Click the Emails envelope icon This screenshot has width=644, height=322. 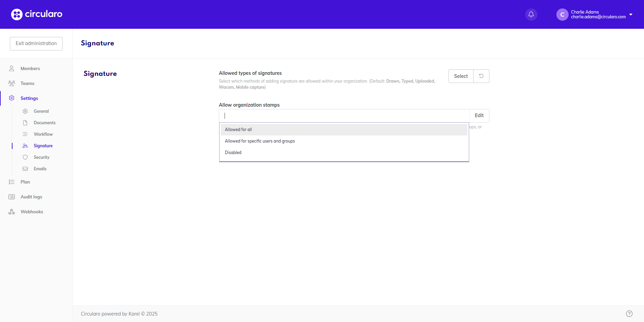click(25, 169)
